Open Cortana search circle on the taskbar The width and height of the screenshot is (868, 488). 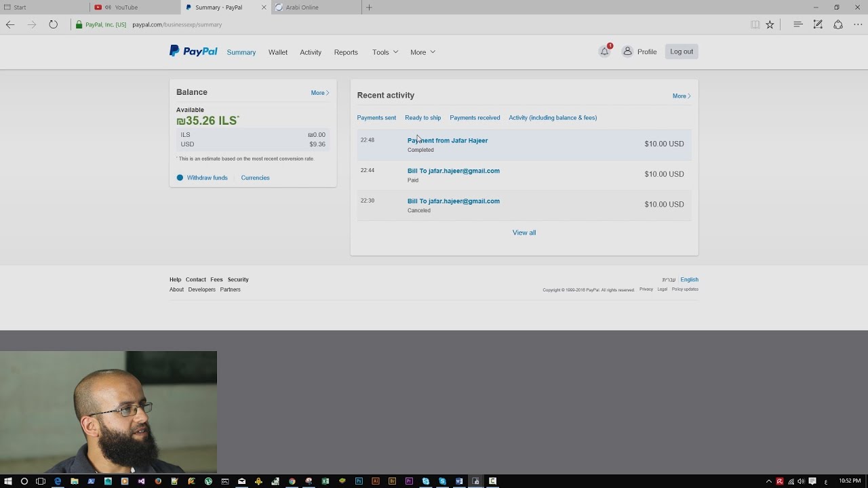pyautogui.click(x=24, y=481)
